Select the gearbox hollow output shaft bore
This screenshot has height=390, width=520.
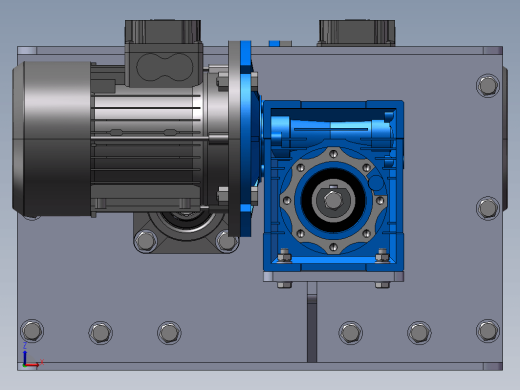click(333, 200)
